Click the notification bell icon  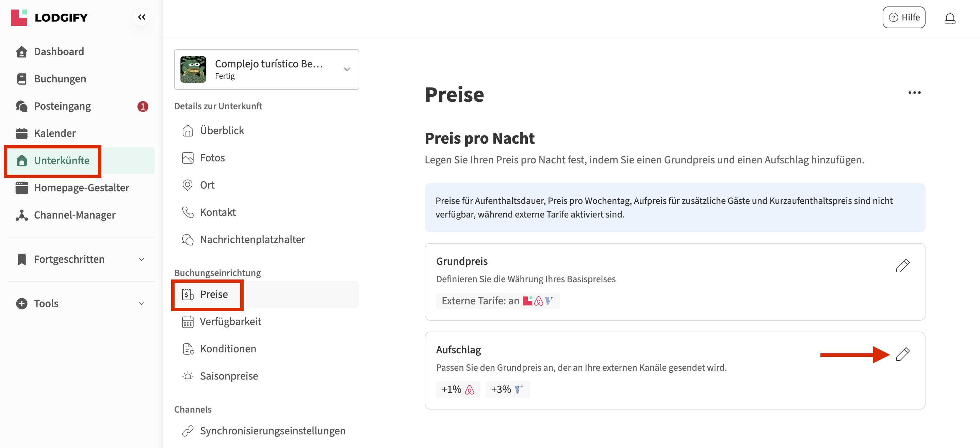coord(950,18)
